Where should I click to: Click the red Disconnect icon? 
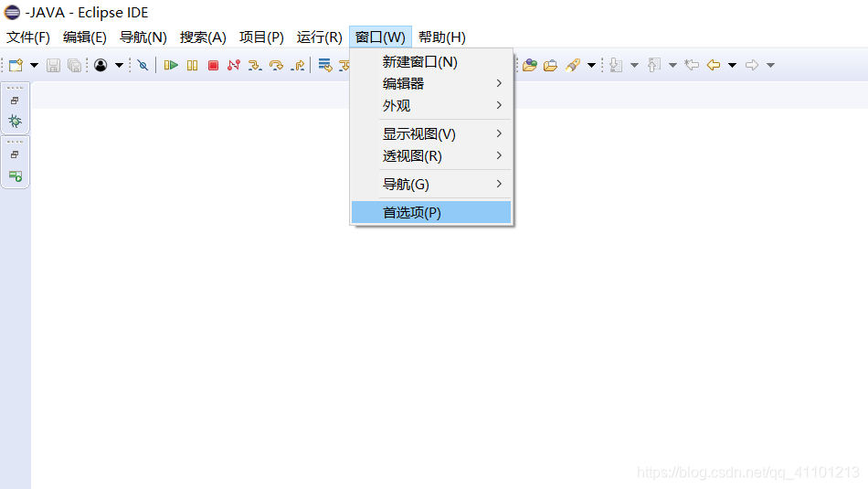tap(234, 65)
